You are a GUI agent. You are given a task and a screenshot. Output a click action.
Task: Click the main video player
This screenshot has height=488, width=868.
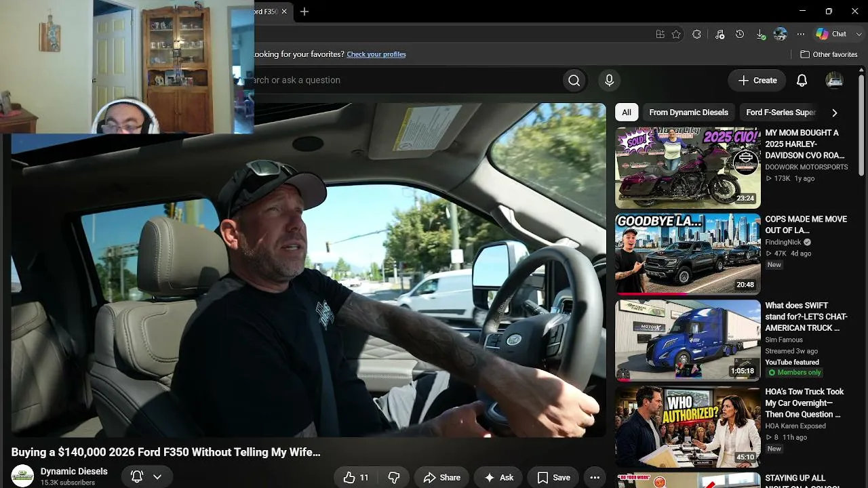309,271
